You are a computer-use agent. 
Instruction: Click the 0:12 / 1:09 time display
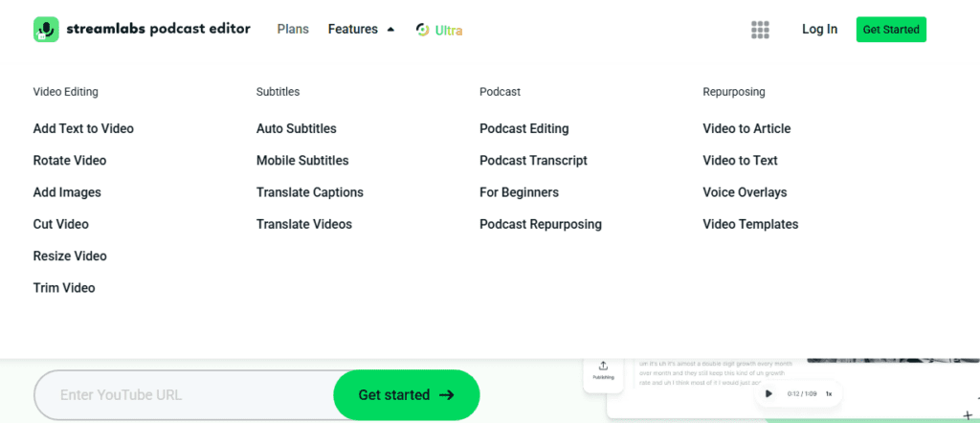(x=801, y=393)
